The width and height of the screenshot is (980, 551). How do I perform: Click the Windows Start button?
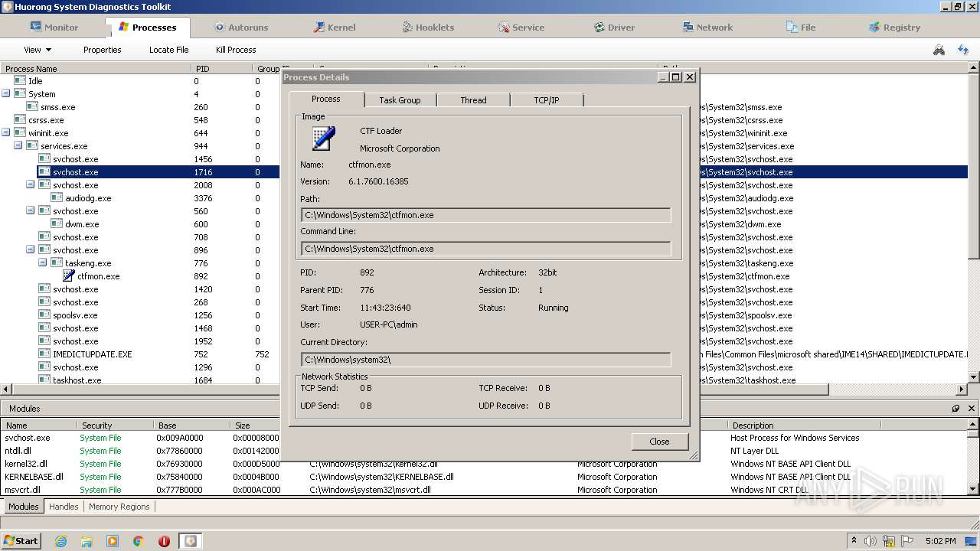21,540
